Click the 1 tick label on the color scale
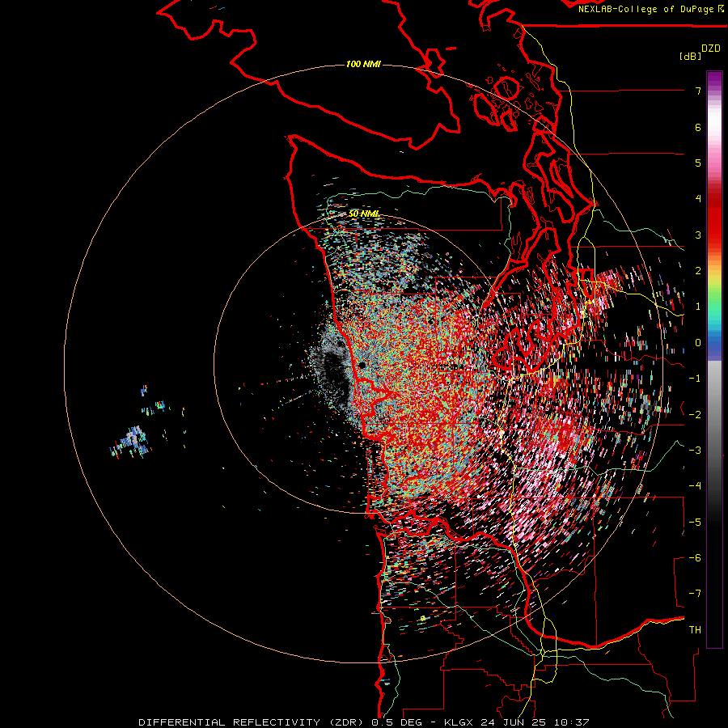The height and width of the screenshot is (728, 728). pos(698,307)
